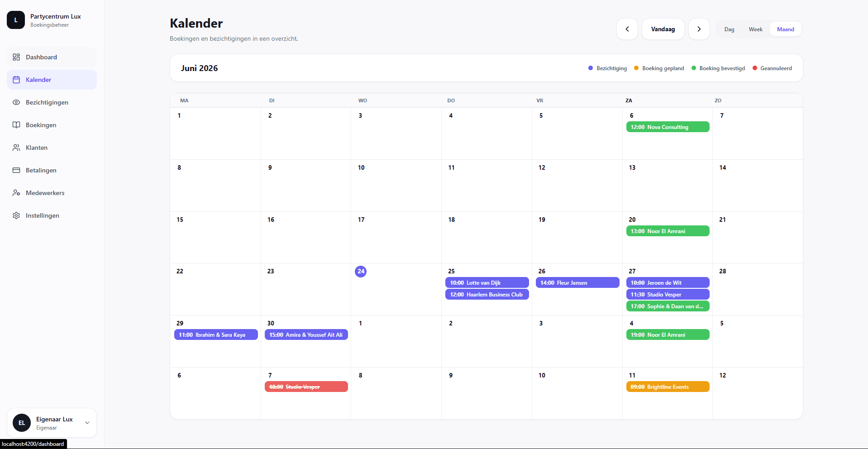
Task: Open 11:00 Ibrahim & Sara Kaya event
Action: pyautogui.click(x=216, y=334)
